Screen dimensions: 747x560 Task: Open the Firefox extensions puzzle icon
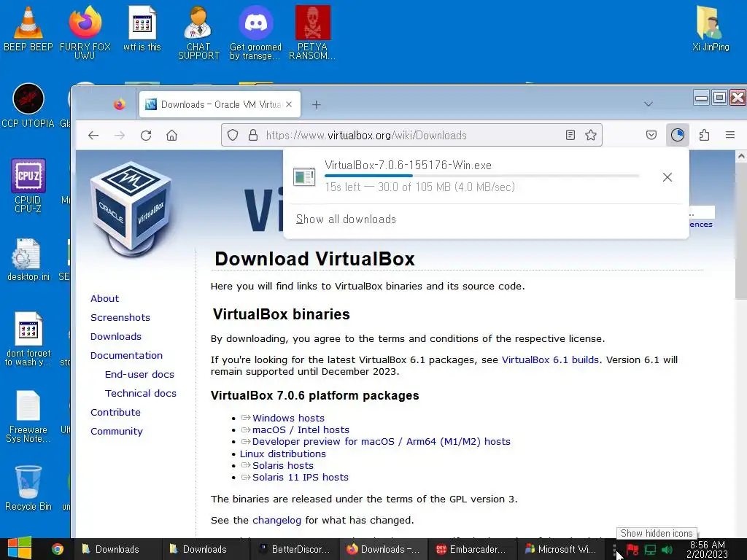[x=704, y=135]
